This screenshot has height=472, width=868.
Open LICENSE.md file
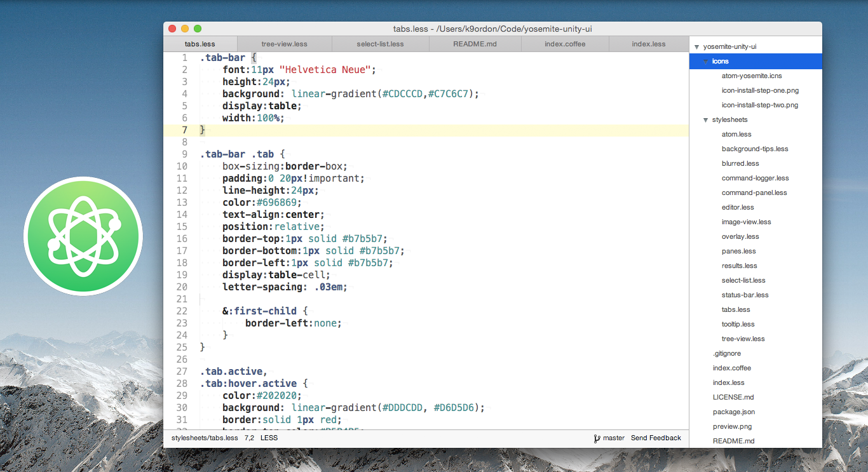(733, 397)
